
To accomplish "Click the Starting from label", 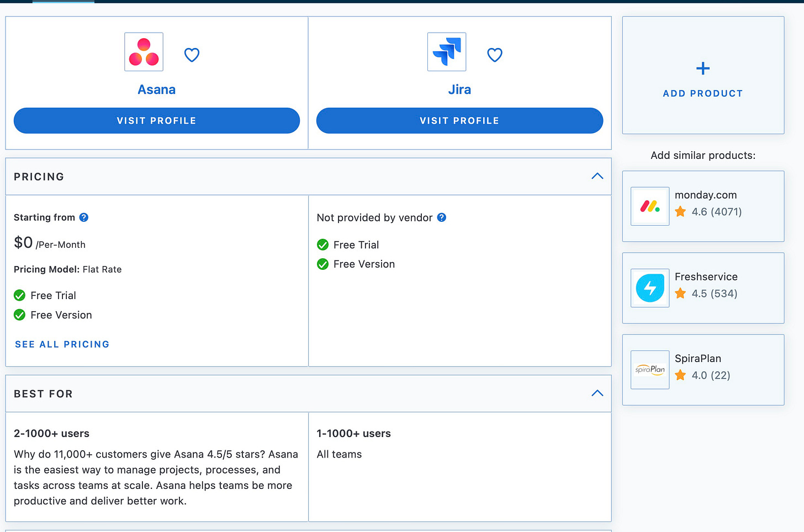I will coord(44,217).
